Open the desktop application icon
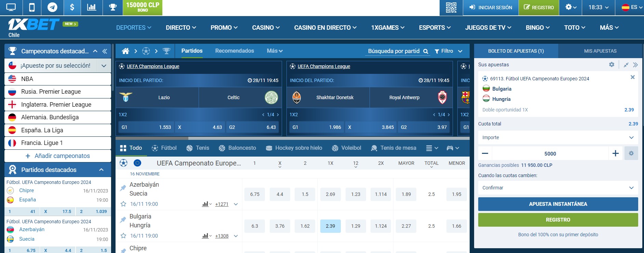Image resolution: width=644 pixels, height=253 pixels. coord(11,7)
